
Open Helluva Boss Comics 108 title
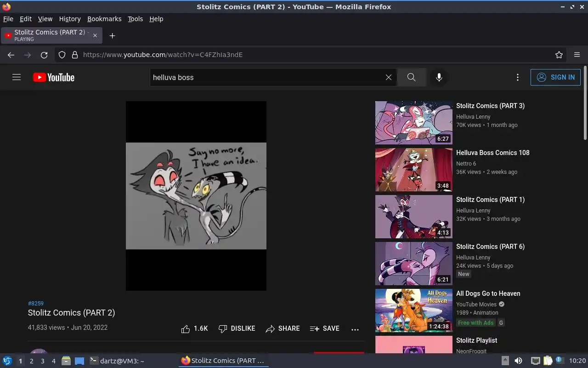coord(492,153)
